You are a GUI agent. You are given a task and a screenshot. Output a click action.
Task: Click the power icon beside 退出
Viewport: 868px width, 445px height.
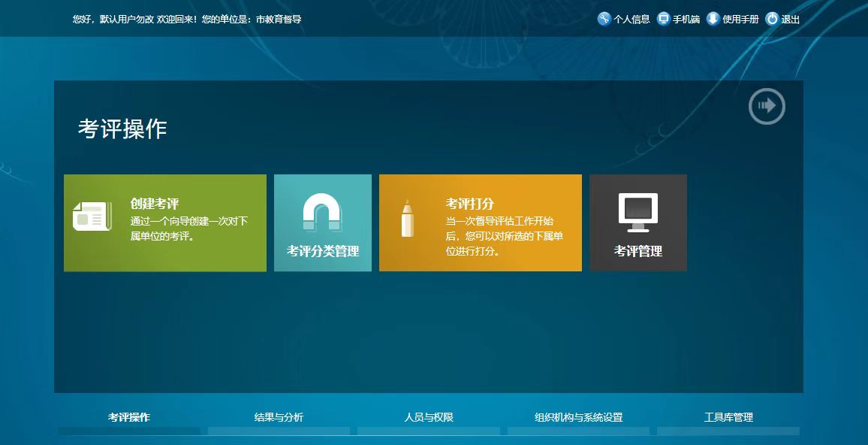[772, 19]
